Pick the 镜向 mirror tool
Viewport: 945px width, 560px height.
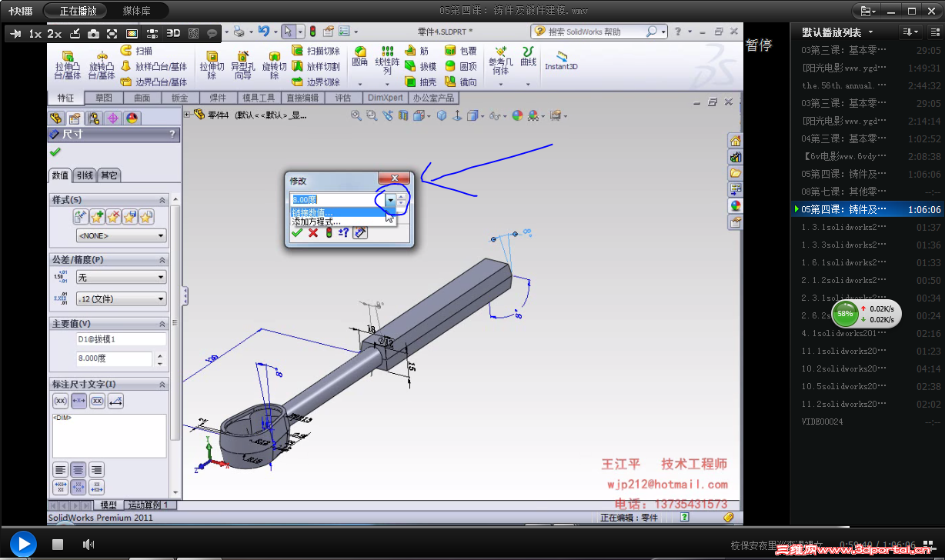click(x=461, y=82)
